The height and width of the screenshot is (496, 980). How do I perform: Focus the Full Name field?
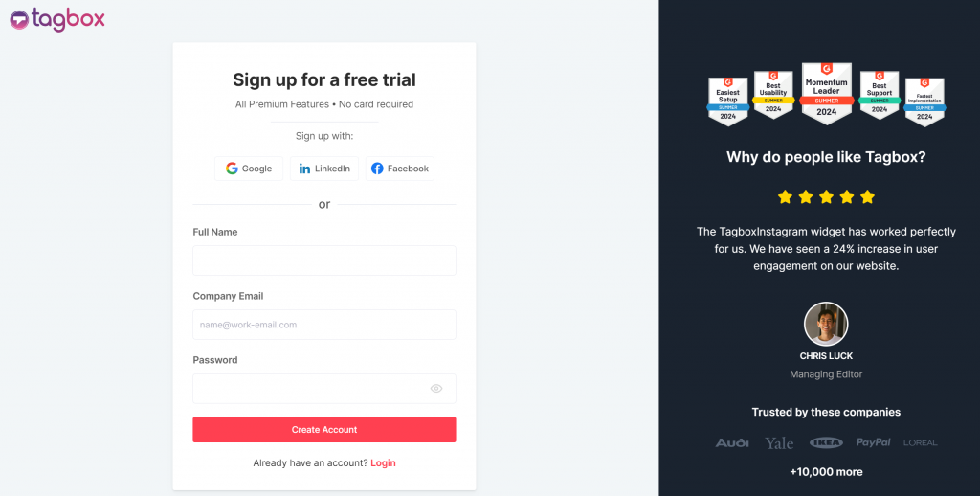323,260
